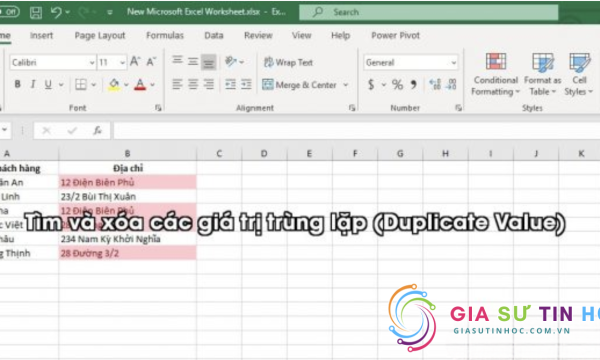Open the Page Layout tab
Viewport: 600px width, 360px height.
[x=100, y=36]
